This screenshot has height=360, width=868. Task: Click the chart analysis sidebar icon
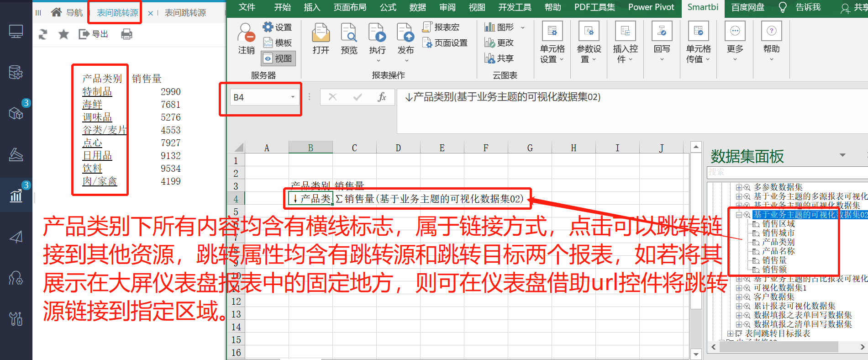(x=16, y=196)
